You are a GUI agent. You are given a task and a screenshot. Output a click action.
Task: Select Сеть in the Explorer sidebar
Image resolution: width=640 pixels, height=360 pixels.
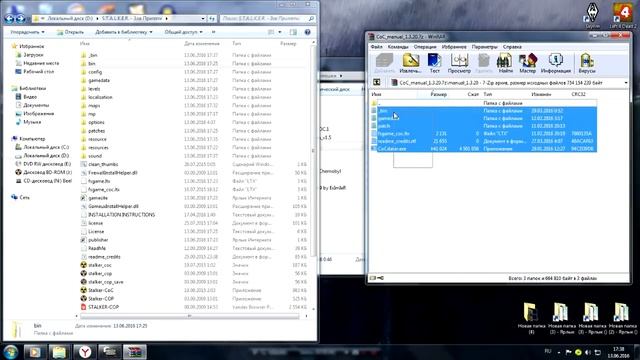pyautogui.click(x=24, y=197)
